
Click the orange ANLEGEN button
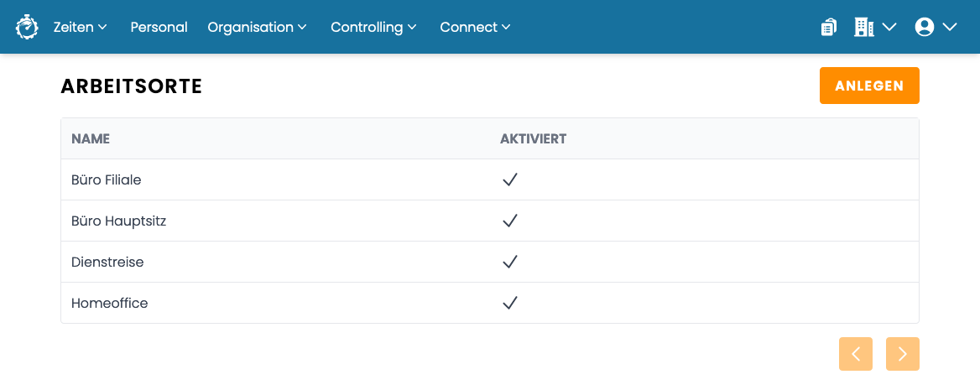(869, 86)
